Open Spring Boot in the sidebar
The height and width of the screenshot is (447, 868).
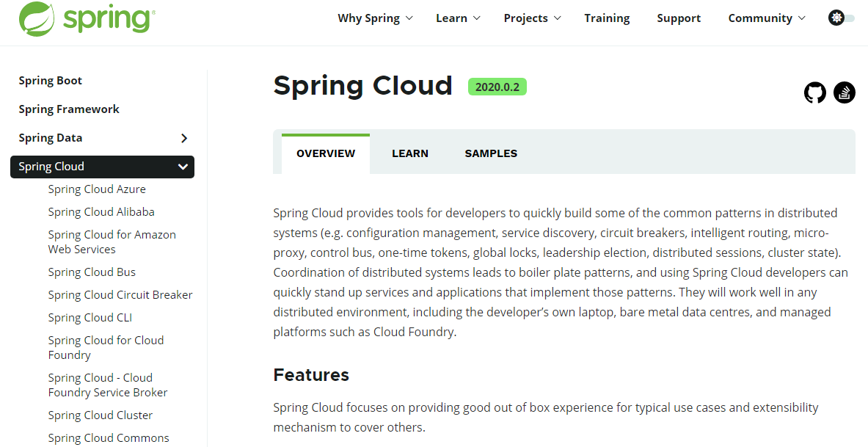click(x=51, y=81)
